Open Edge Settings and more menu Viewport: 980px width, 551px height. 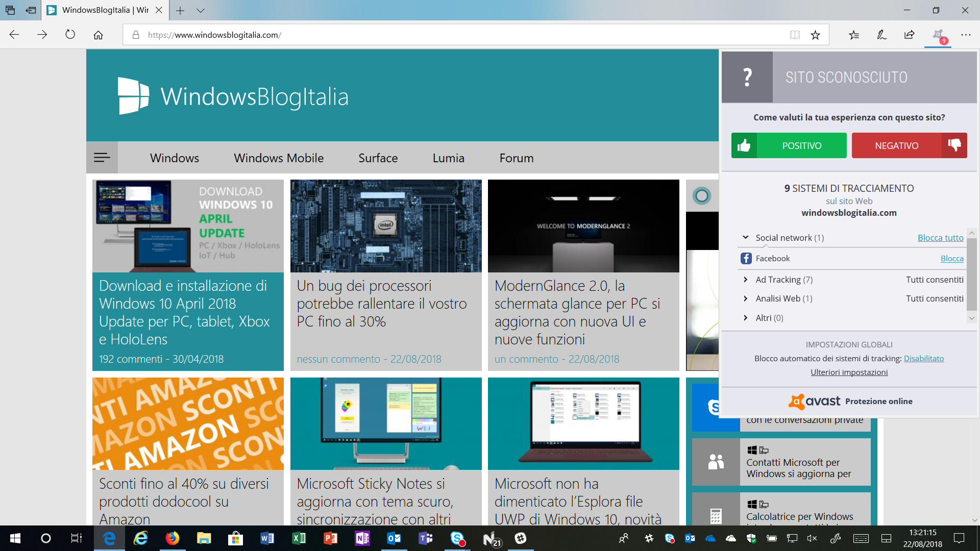[x=966, y=35]
